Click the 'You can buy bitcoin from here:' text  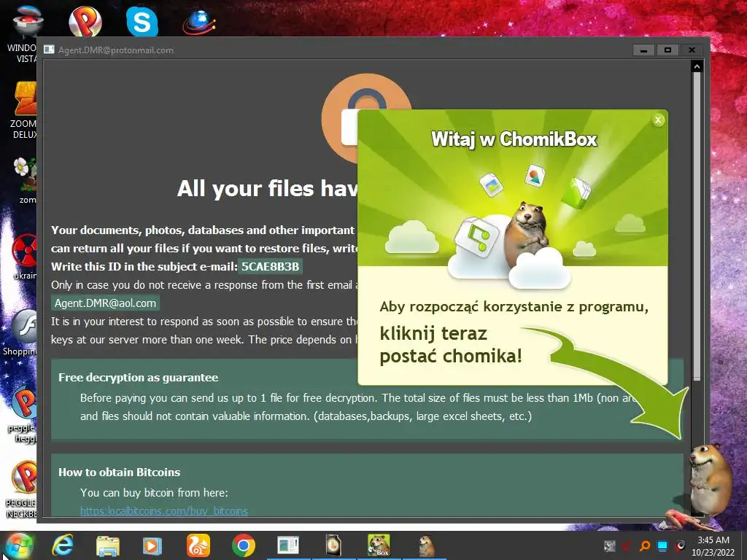(154, 493)
